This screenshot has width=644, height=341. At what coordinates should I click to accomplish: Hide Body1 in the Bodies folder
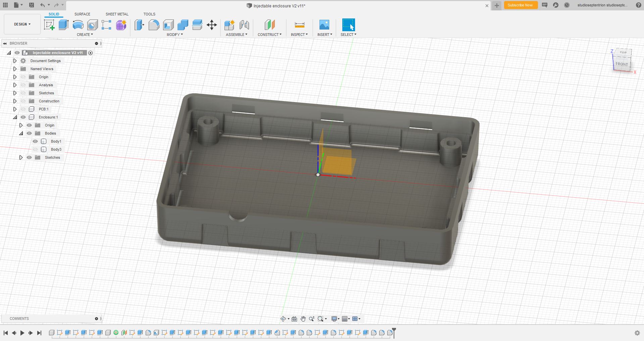pos(35,141)
